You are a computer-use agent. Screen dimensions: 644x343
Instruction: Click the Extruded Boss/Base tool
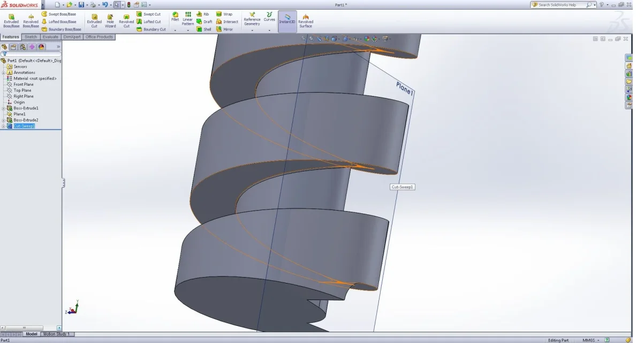11,20
